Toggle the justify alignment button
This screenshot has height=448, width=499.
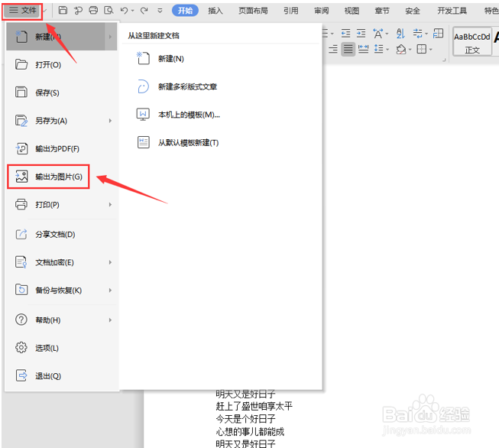pyautogui.click(x=348, y=50)
